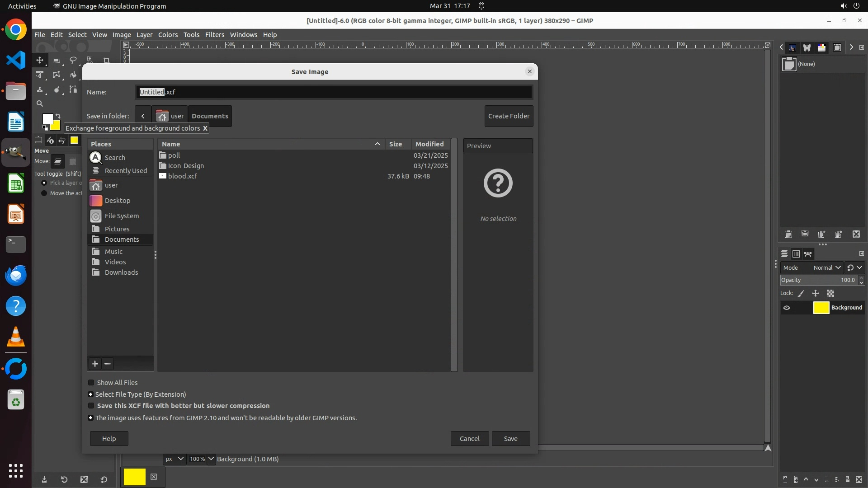Click the yellow background color swatch

(57, 126)
